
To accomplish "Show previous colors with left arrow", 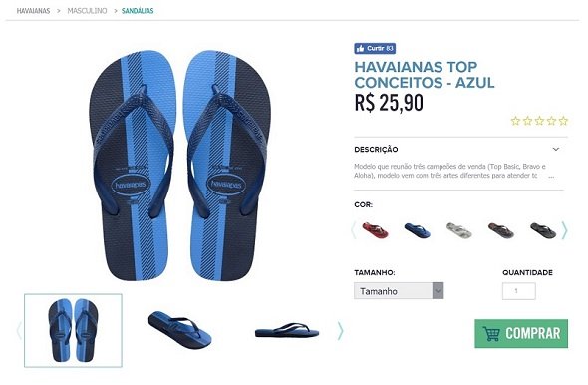I will click(x=353, y=230).
